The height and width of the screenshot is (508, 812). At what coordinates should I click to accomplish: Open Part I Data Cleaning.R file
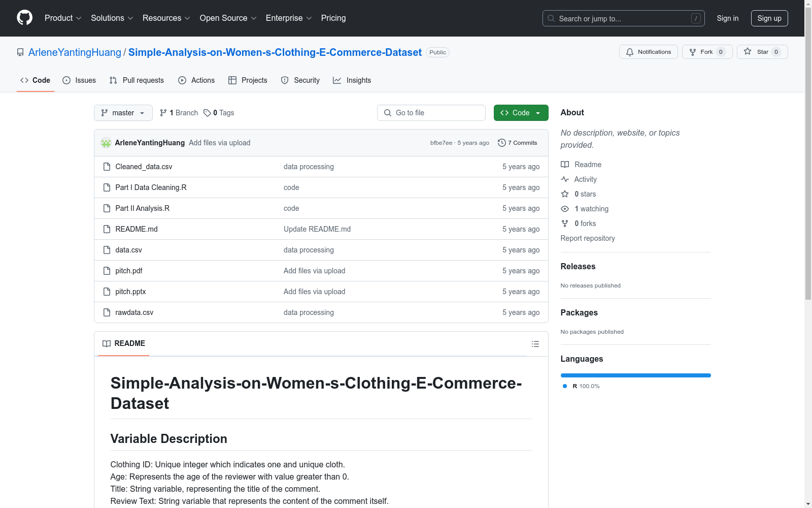tap(151, 187)
